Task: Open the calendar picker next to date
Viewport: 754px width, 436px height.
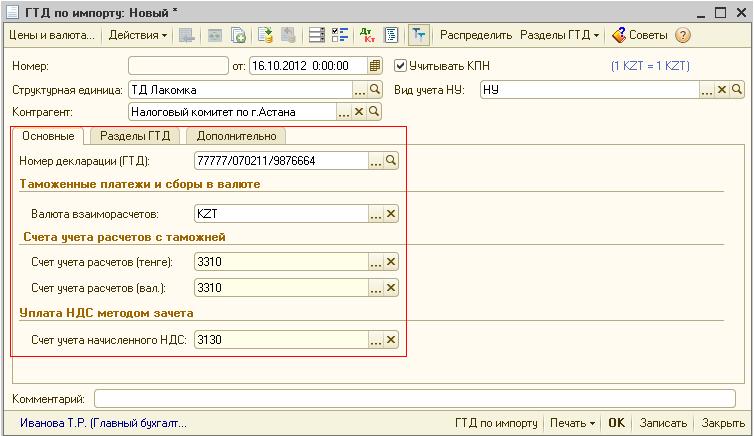Action: [x=375, y=66]
